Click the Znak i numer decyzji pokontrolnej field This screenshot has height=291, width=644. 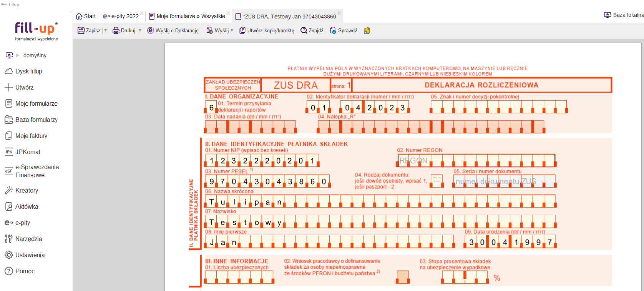[499, 107]
